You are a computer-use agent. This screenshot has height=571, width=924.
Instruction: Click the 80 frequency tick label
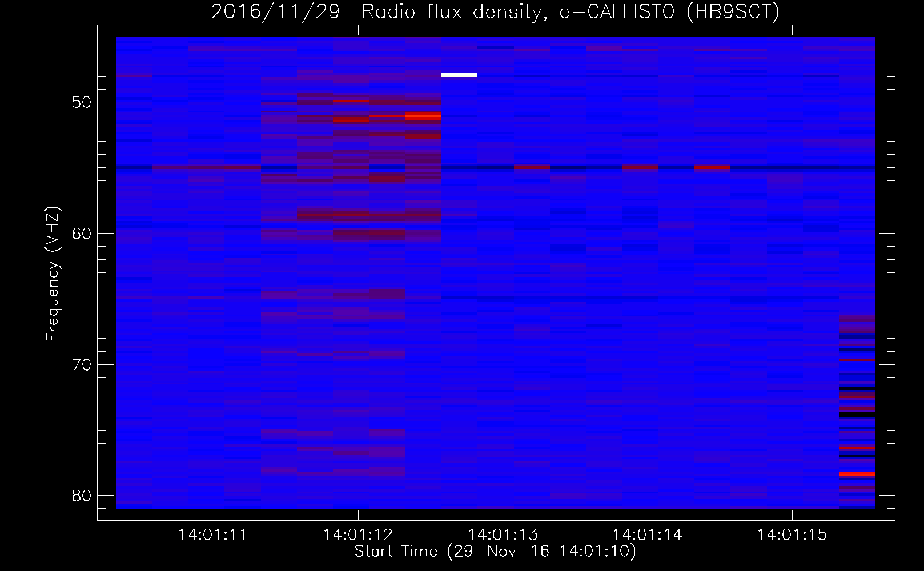(x=82, y=496)
